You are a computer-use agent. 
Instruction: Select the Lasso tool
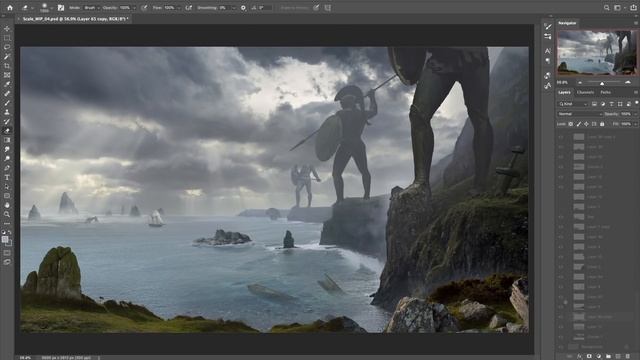[x=7, y=47]
